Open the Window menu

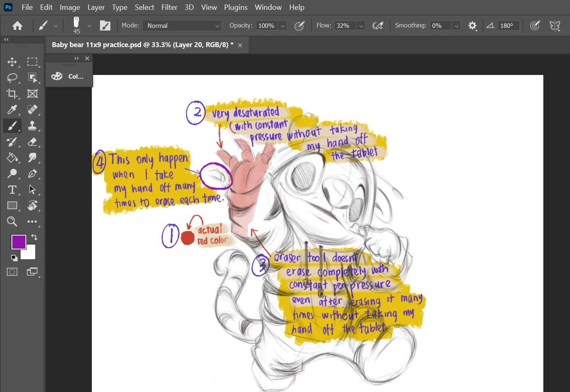pyautogui.click(x=268, y=7)
